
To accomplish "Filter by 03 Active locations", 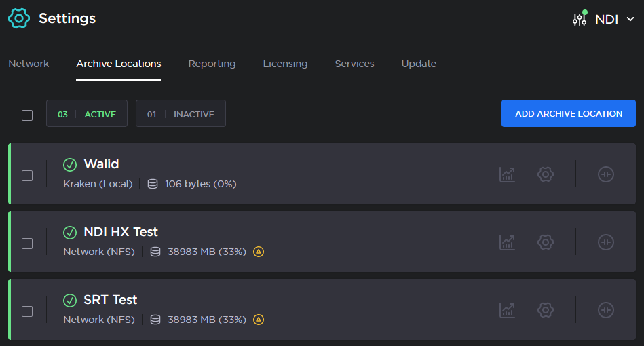I will (87, 114).
